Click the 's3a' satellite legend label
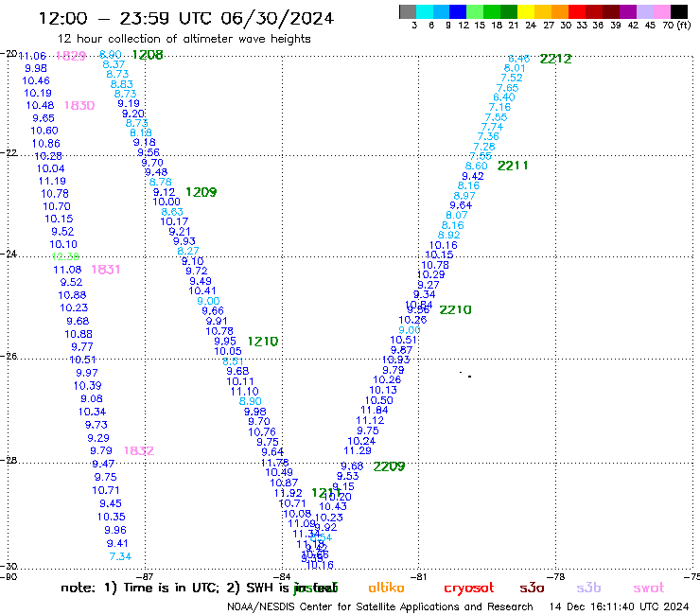Image resolution: width=700 pixels, height=615 pixels. (x=532, y=588)
